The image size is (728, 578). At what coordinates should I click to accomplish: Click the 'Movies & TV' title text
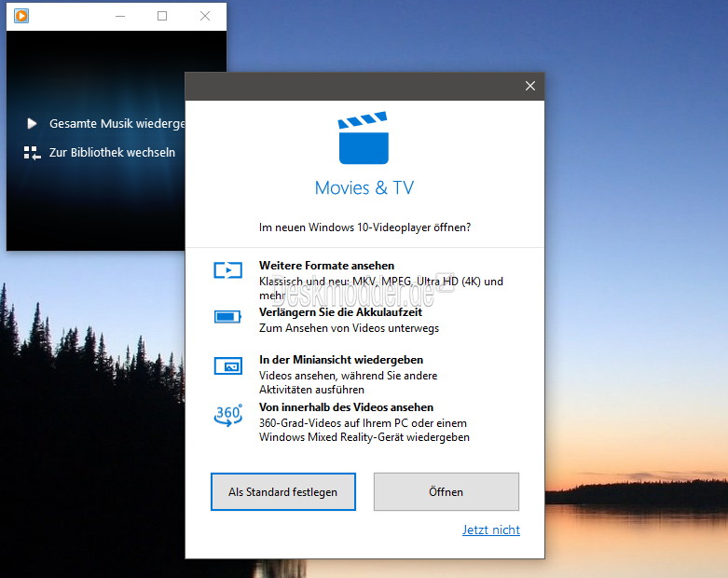pyautogui.click(x=364, y=187)
